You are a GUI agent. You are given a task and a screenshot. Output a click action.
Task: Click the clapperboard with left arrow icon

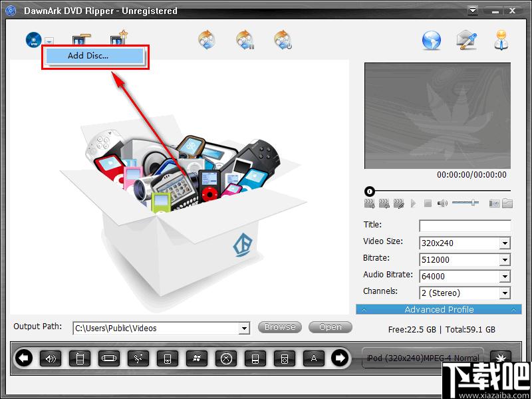coord(384,203)
